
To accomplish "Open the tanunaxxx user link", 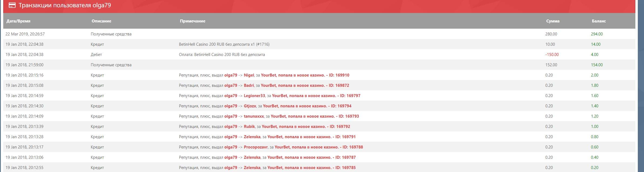I will point(254,116).
